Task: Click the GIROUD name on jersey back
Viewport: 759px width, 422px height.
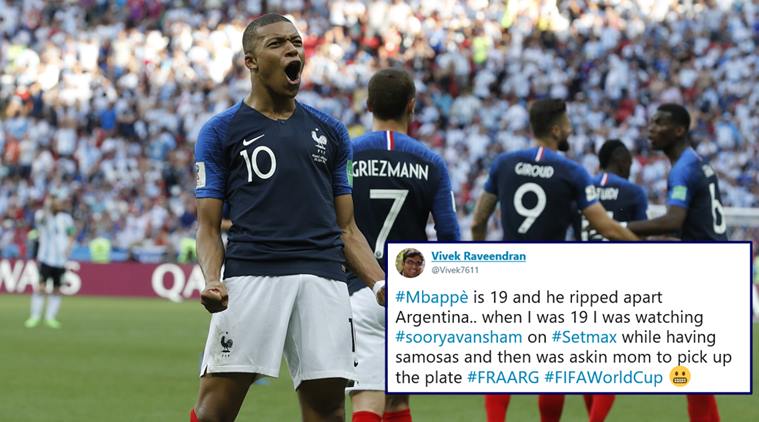Action: coord(534,170)
